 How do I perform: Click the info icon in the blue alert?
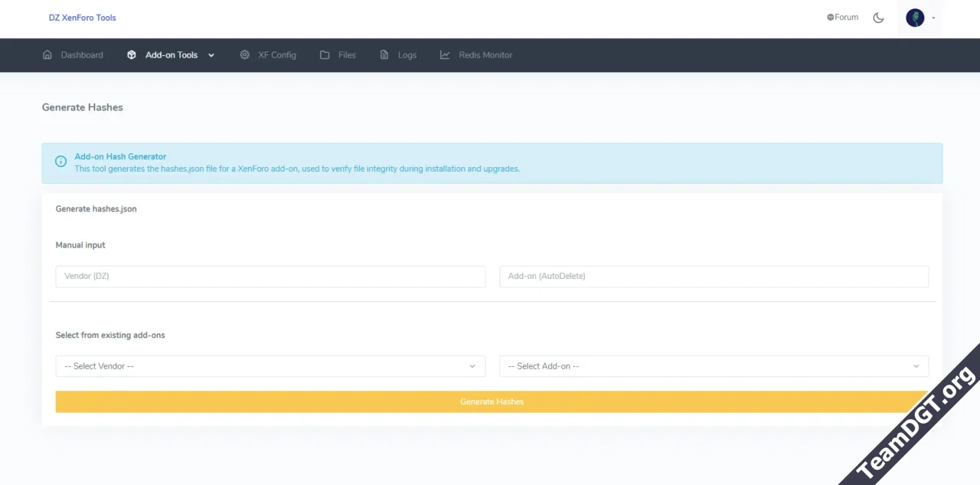[x=61, y=162]
